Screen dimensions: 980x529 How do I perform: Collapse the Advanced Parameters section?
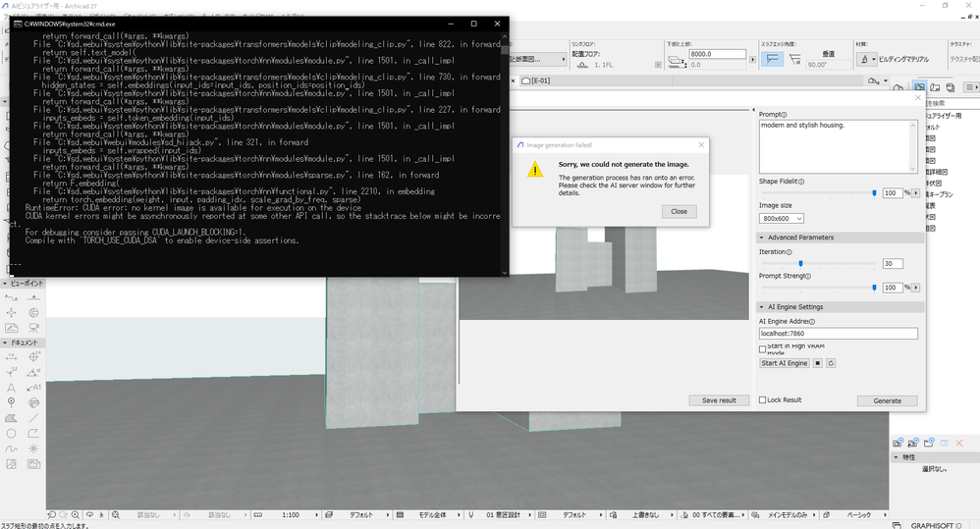click(x=761, y=238)
